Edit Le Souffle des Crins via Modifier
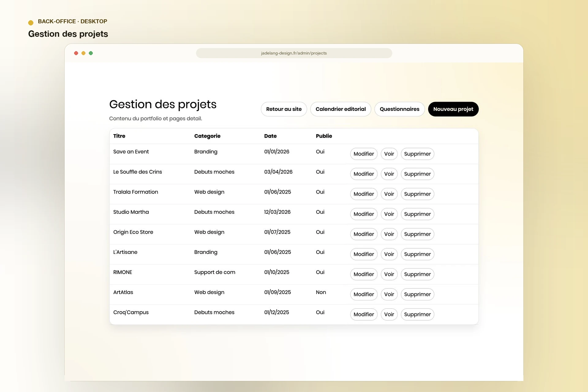 [x=364, y=174]
